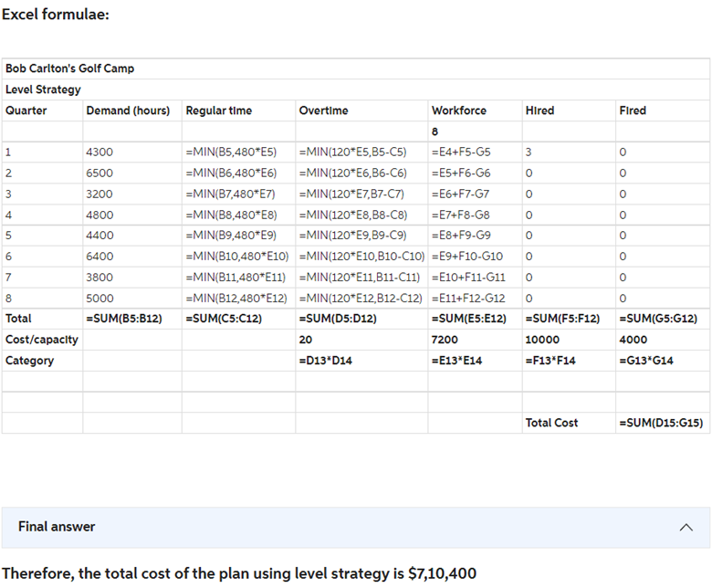Click the Hired column header
Viewport: 712px width, 588px height.
(540, 110)
